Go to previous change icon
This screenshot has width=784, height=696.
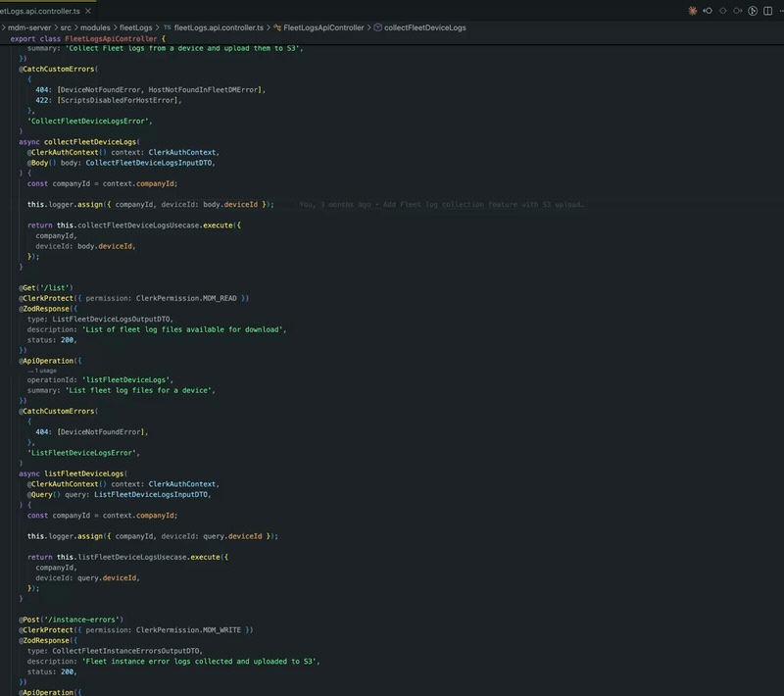[x=708, y=11]
